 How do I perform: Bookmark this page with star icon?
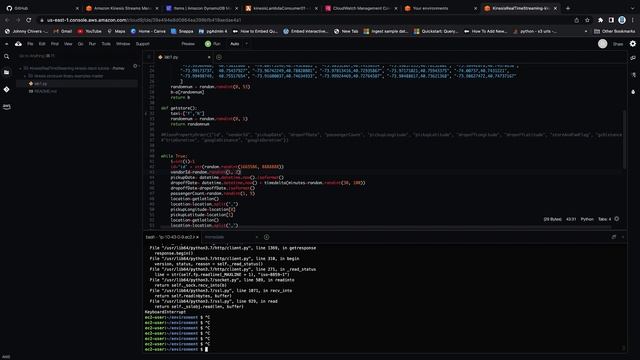click(x=587, y=20)
